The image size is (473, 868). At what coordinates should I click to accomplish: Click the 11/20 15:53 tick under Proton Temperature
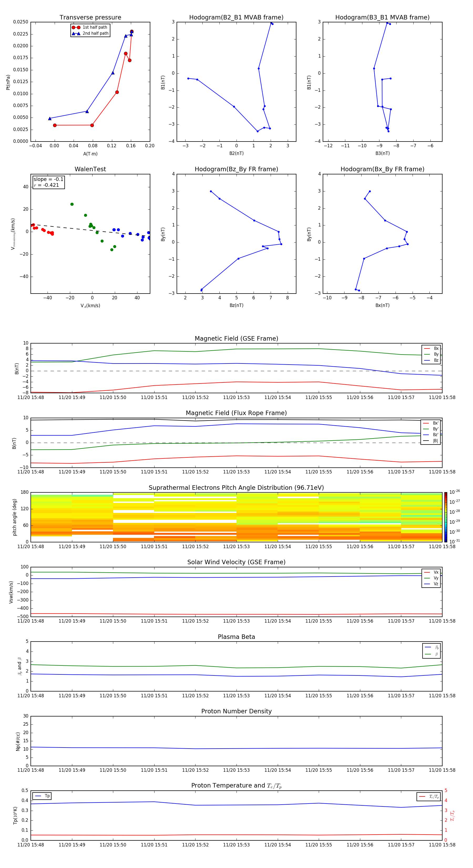(236, 845)
